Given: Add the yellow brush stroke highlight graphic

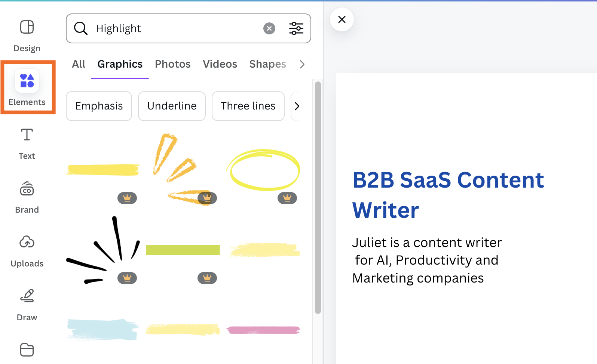Looking at the screenshot, I should pyautogui.click(x=103, y=170).
